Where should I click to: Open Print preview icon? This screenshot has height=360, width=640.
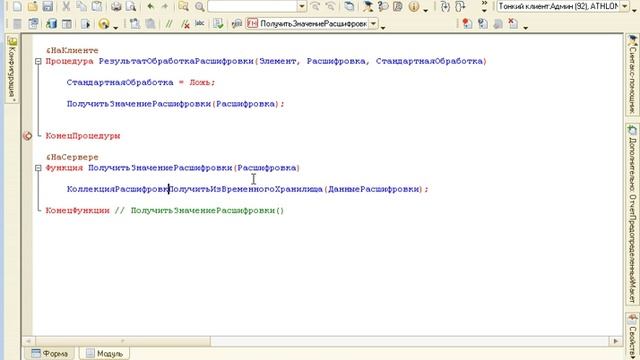click(x=131, y=7)
